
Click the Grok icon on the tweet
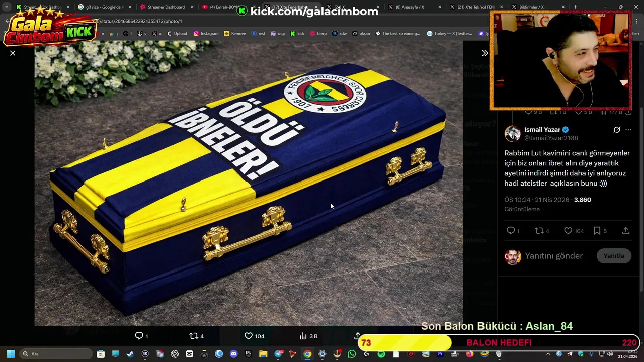coord(617,130)
